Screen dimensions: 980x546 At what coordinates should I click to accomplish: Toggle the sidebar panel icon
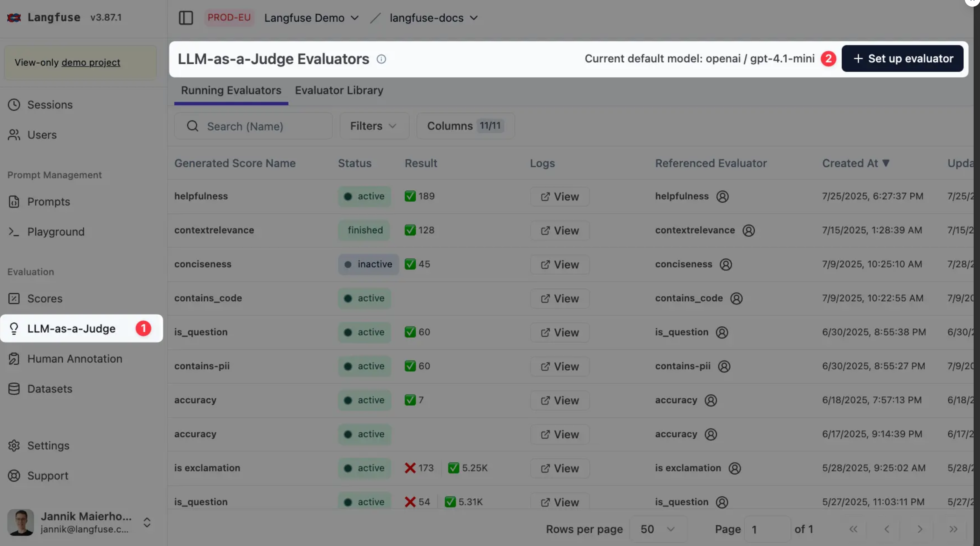point(186,18)
